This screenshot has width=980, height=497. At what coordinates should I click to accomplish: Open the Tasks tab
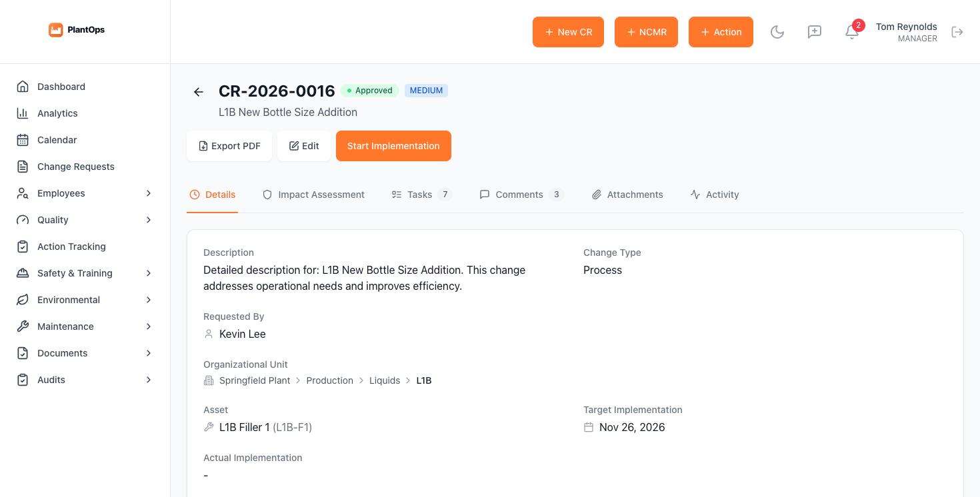[x=422, y=195]
